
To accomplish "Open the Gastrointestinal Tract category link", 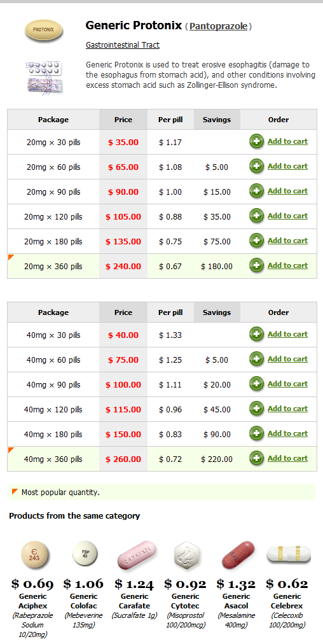I will click(x=123, y=45).
